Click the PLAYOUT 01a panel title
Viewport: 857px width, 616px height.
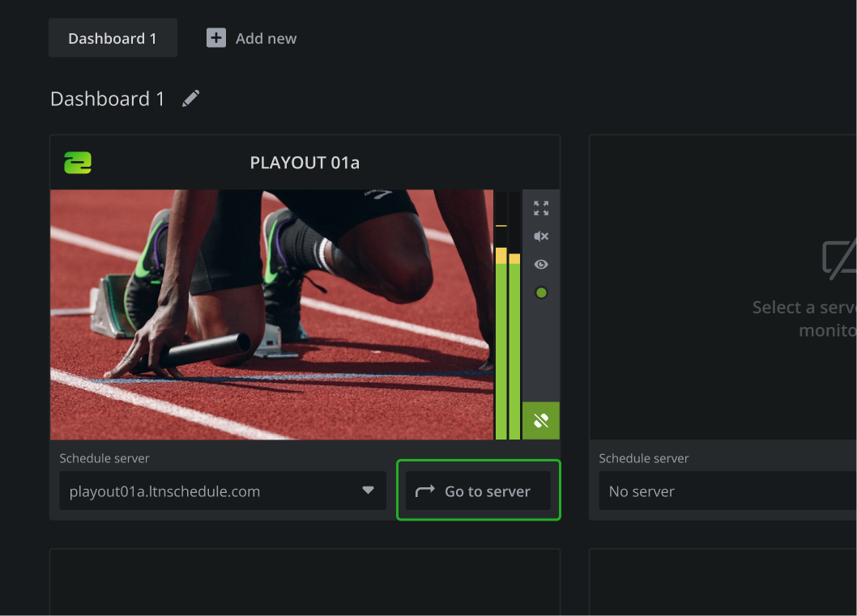click(305, 163)
